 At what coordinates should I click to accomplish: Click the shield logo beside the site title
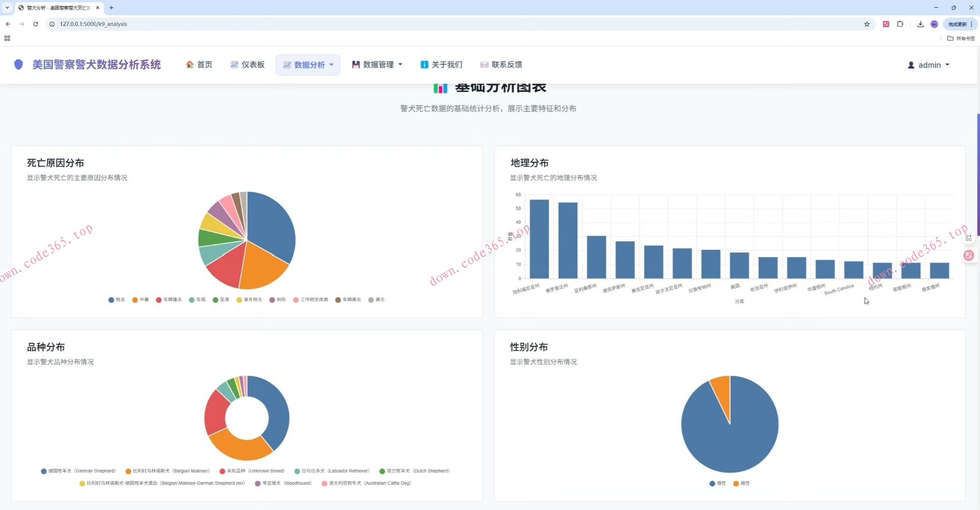click(x=18, y=65)
